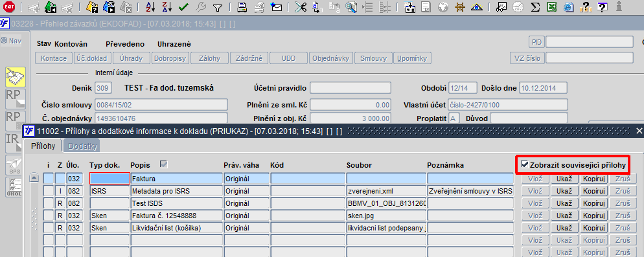
Task: Click the Zádržné button
Action: tap(249, 58)
